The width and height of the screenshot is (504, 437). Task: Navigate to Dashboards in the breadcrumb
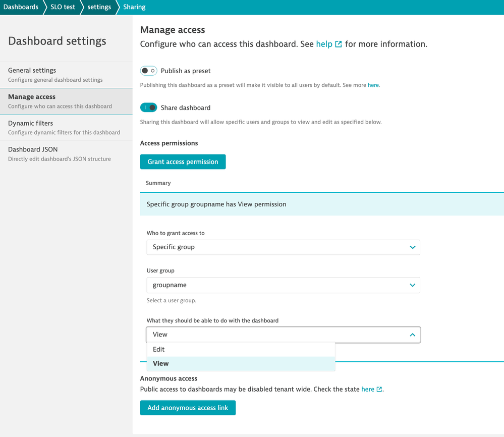[21, 7]
